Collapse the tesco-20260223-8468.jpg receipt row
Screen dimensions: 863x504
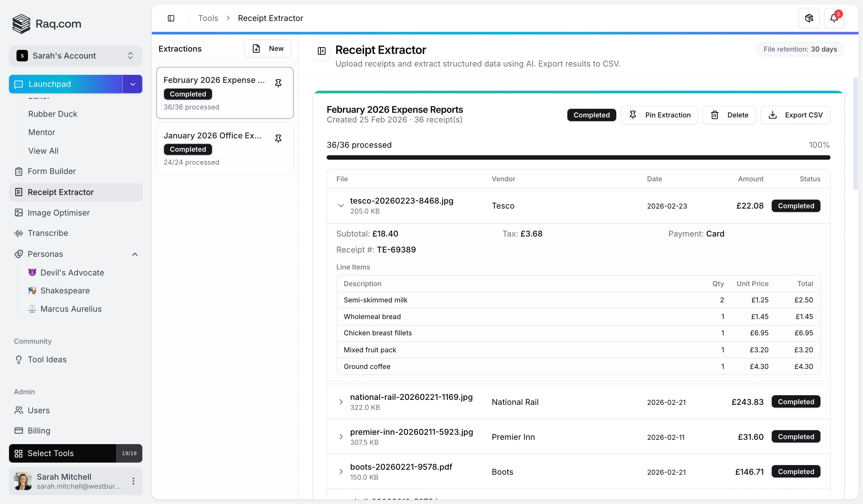[x=341, y=205]
